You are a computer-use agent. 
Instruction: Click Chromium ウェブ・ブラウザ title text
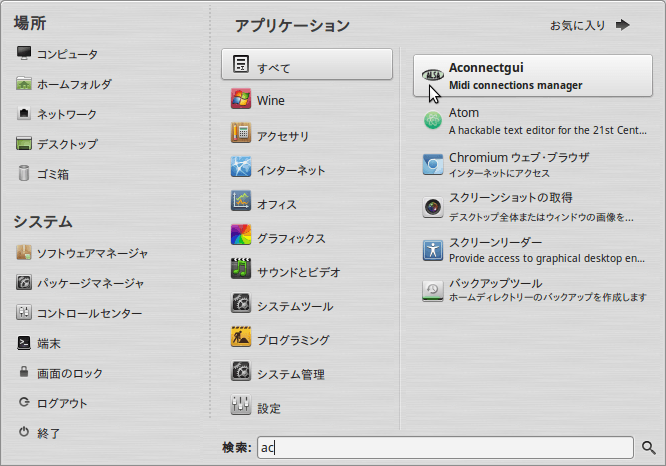click(519, 158)
